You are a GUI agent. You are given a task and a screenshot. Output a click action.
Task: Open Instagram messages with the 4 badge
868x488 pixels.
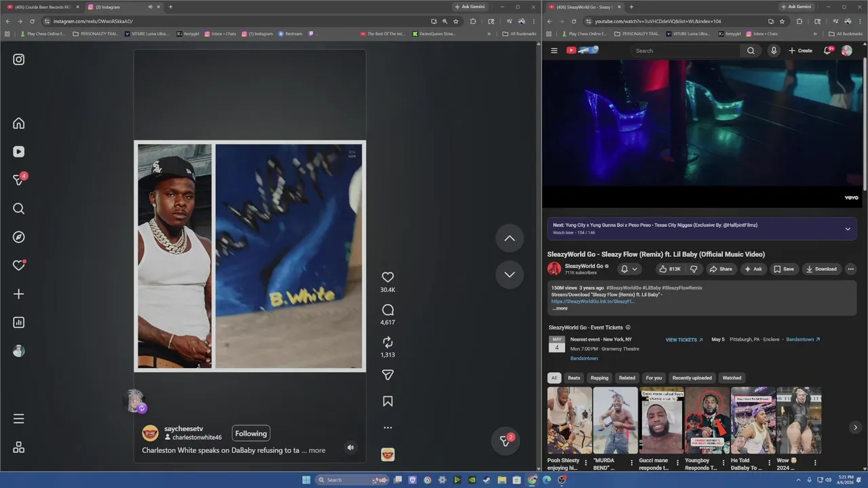pyautogui.click(x=20, y=180)
